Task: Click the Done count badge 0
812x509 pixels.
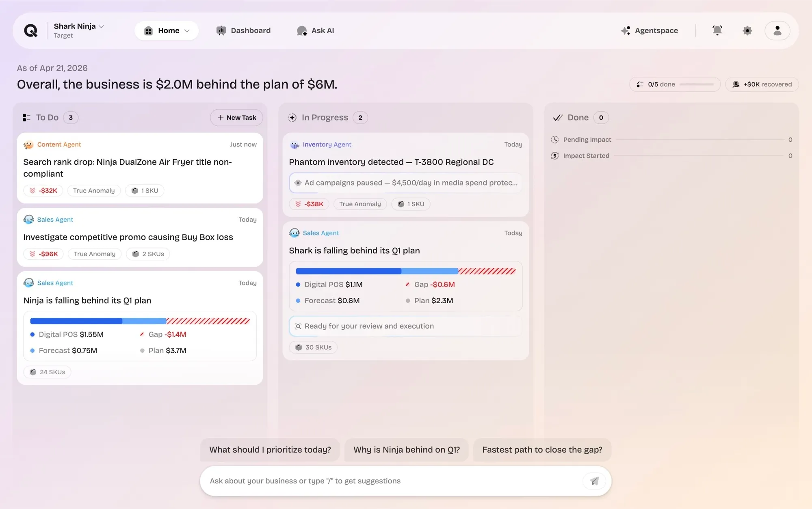Action: click(x=601, y=118)
